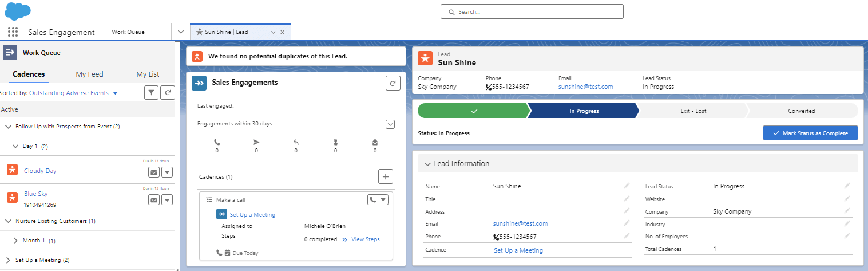Click the duplicate notice lead icon
The image size is (868, 271).
(x=197, y=56)
